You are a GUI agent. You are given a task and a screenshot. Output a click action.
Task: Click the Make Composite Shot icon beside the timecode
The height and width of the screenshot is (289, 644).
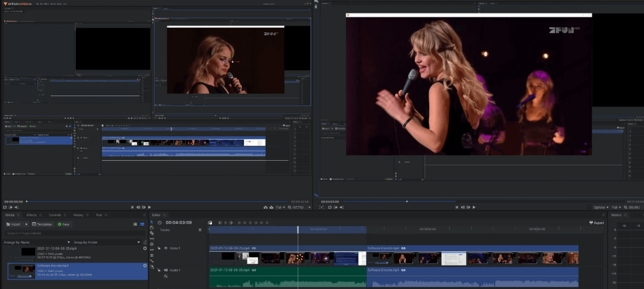[x=210, y=223]
